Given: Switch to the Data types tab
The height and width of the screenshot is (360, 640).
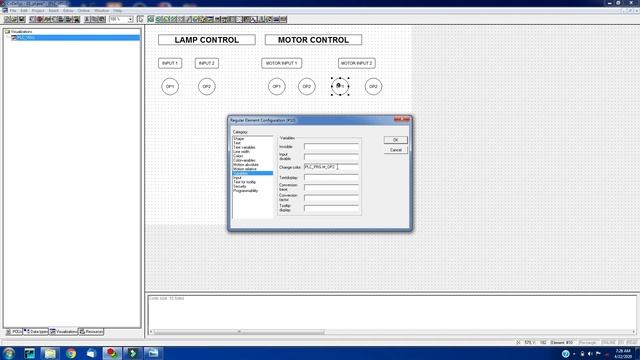Looking at the screenshot, I should coord(36,332).
